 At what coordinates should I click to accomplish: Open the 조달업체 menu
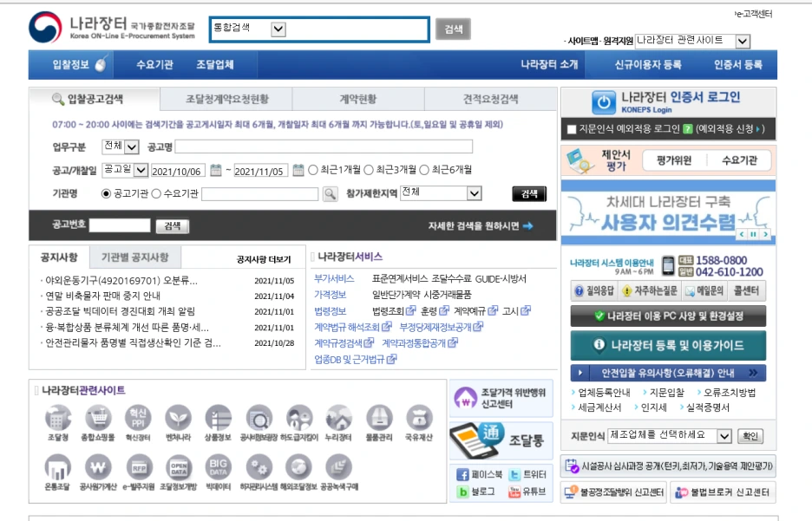point(215,65)
